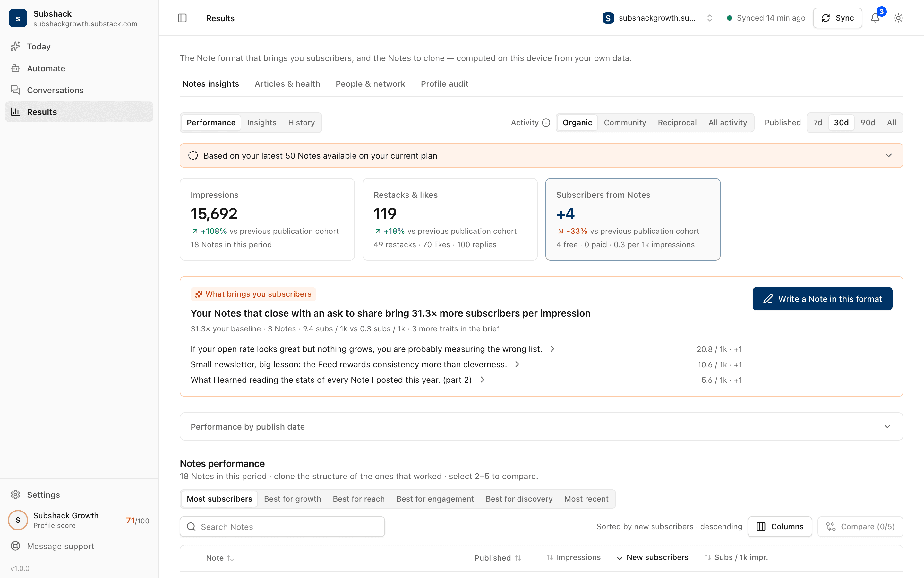Choose the 30d published range
This screenshot has height=578, width=924.
(841, 123)
